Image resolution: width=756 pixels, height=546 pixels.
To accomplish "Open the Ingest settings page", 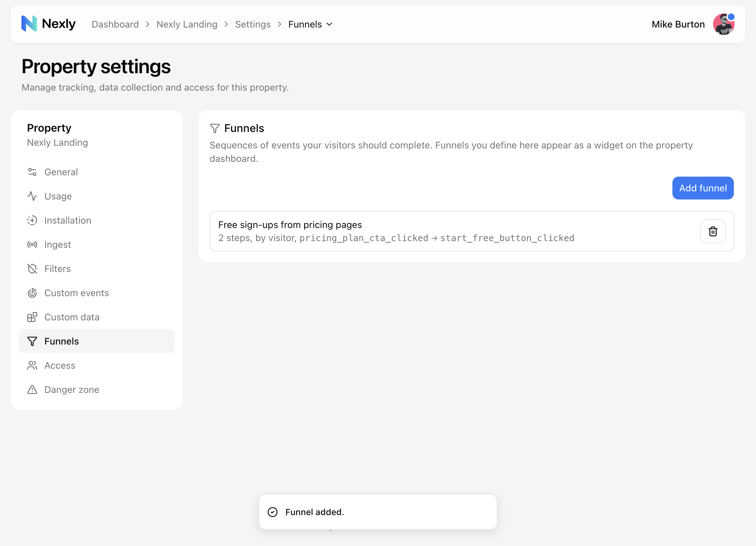I will [x=97, y=244].
